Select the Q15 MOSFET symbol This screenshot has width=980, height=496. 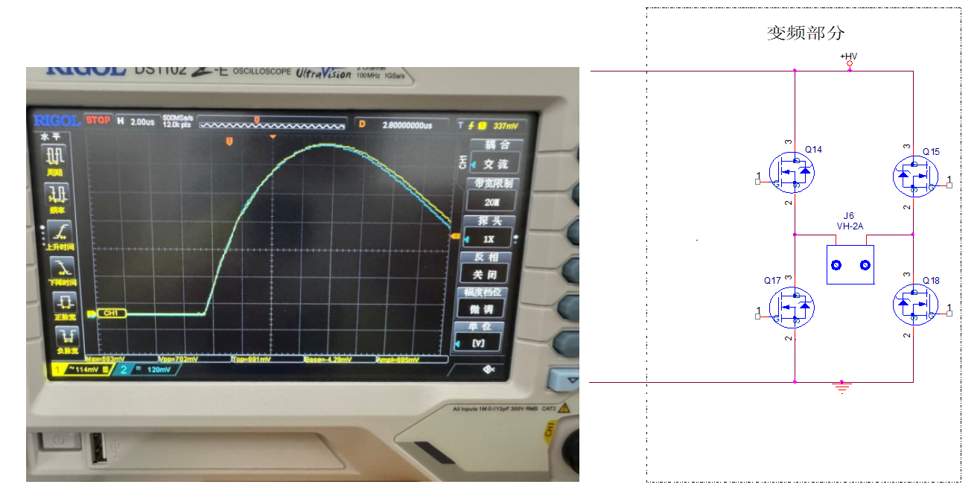915,177
